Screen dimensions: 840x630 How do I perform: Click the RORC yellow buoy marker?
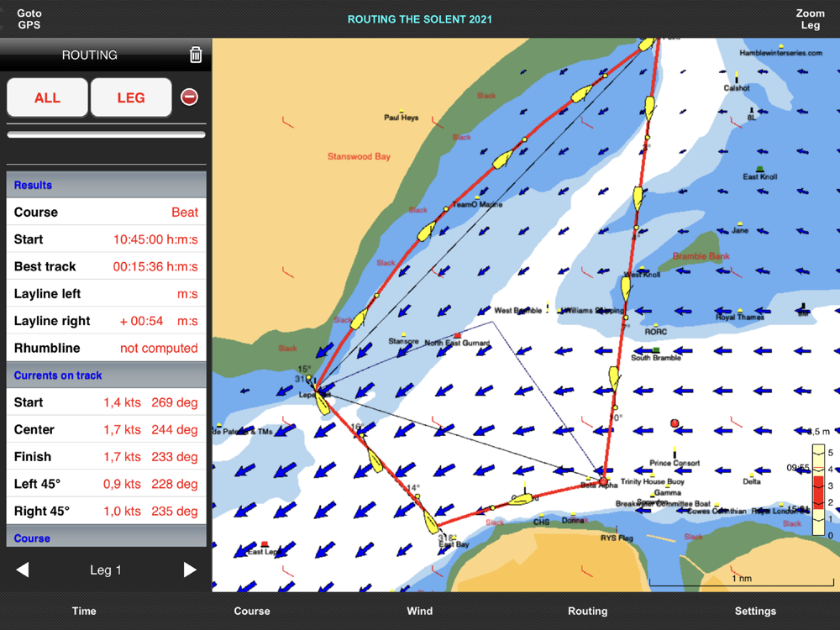pyautogui.click(x=656, y=325)
